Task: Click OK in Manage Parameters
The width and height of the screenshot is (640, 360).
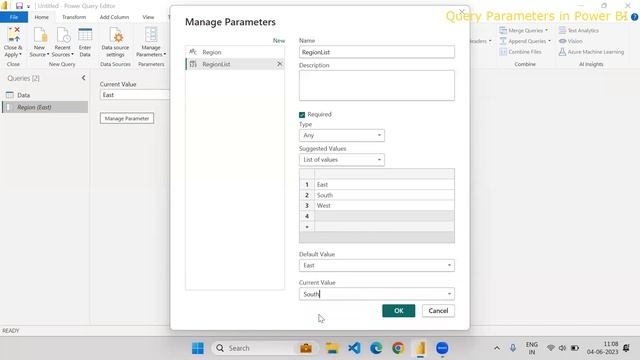Action: click(399, 311)
